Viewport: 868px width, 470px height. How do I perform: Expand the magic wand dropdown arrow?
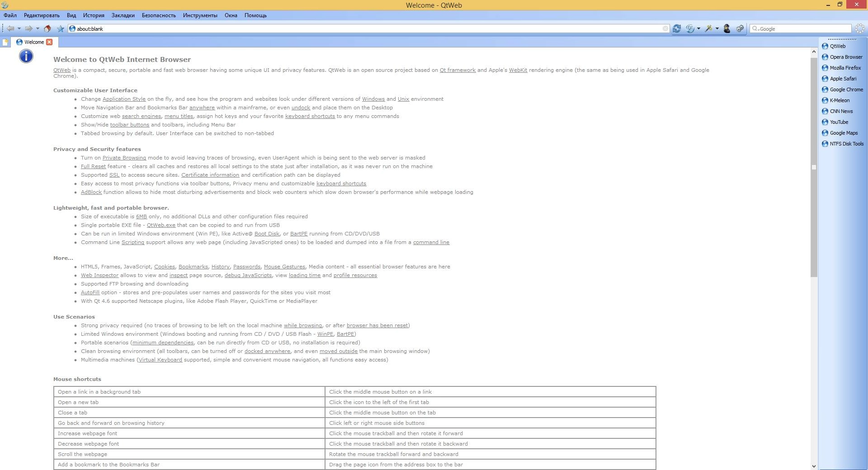pyautogui.click(x=717, y=28)
